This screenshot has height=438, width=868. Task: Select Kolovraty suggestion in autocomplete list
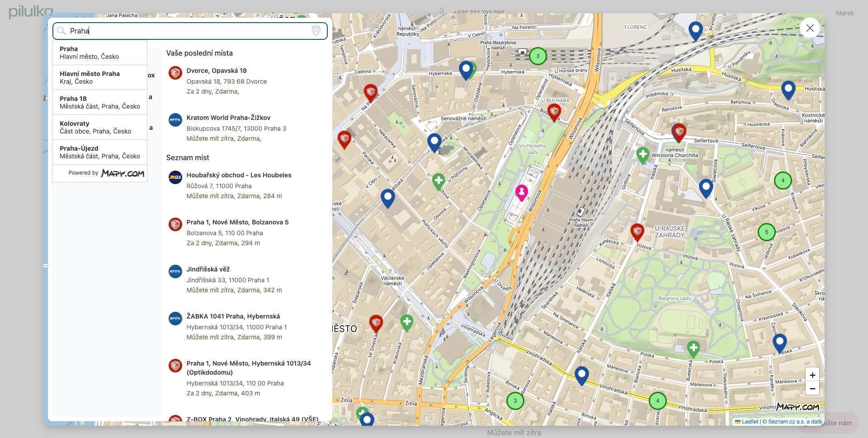tap(100, 127)
